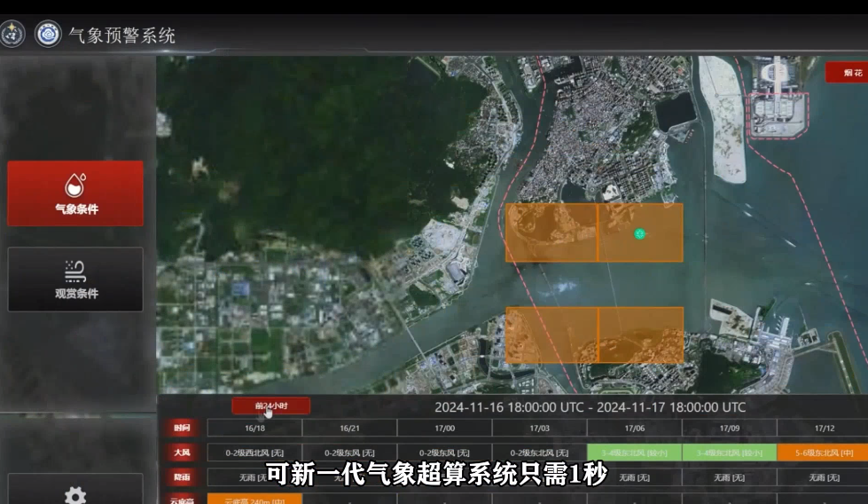Click the green wind cell under 17/06

click(x=634, y=453)
